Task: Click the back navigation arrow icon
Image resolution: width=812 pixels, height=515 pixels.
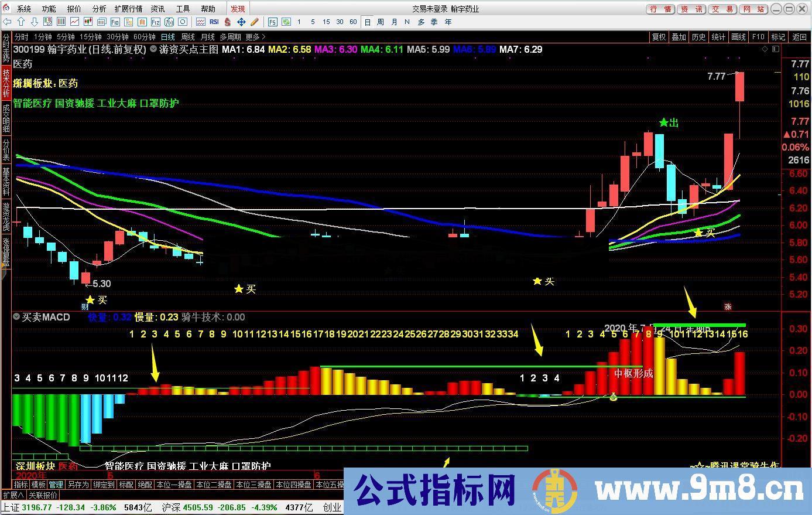Action: (8, 22)
